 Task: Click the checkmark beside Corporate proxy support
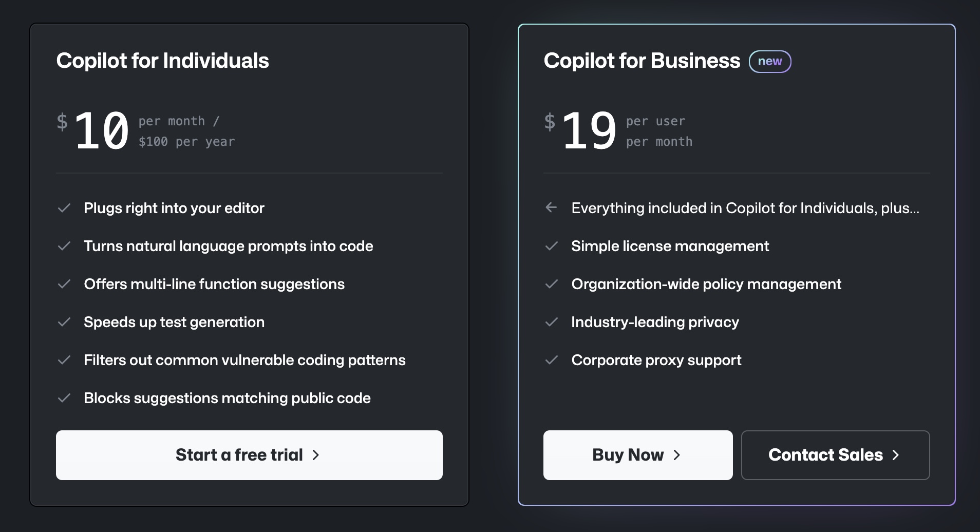pos(552,360)
